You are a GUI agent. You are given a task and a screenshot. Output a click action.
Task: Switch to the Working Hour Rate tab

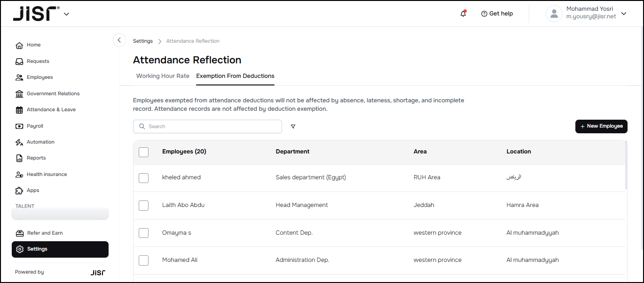click(x=163, y=76)
